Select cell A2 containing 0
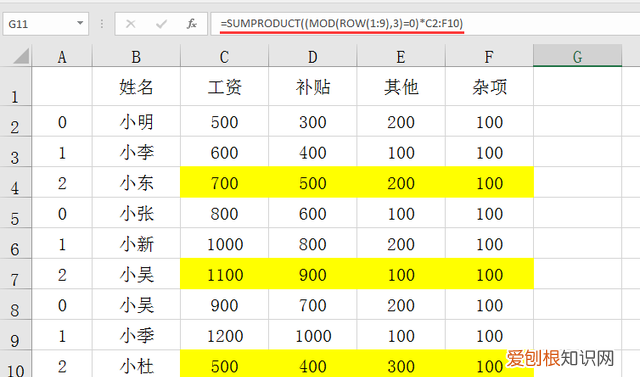Image resolution: width=640 pixels, height=377 pixels. click(x=62, y=122)
